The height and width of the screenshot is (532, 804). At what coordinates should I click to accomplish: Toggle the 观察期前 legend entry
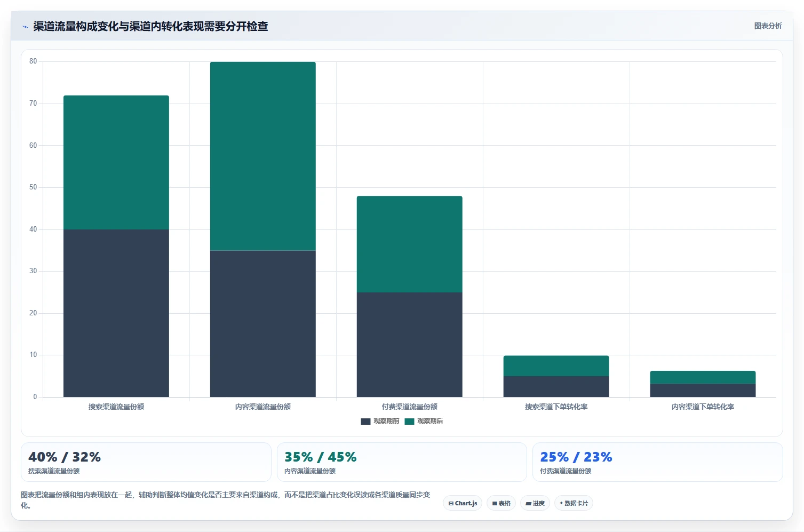click(380, 421)
